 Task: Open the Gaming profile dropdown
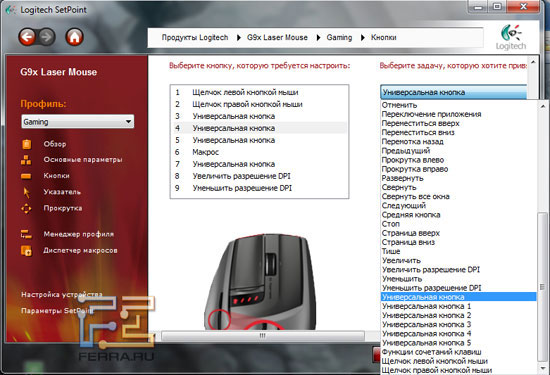(x=78, y=122)
